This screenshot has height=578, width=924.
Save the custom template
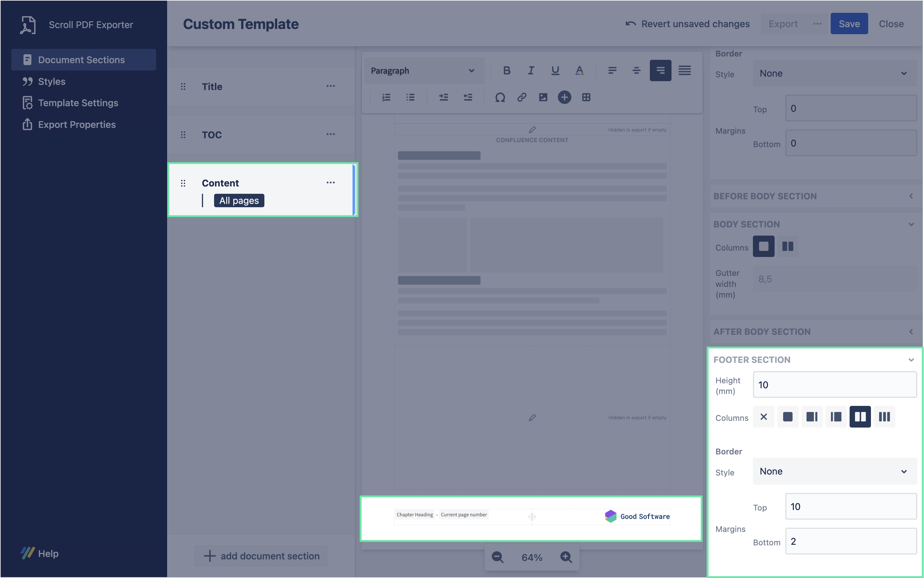pyautogui.click(x=849, y=24)
